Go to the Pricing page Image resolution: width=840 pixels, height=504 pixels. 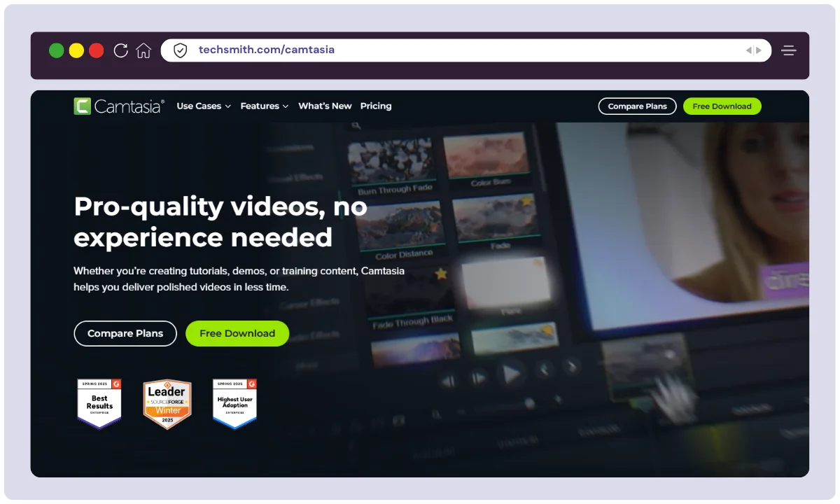[376, 106]
